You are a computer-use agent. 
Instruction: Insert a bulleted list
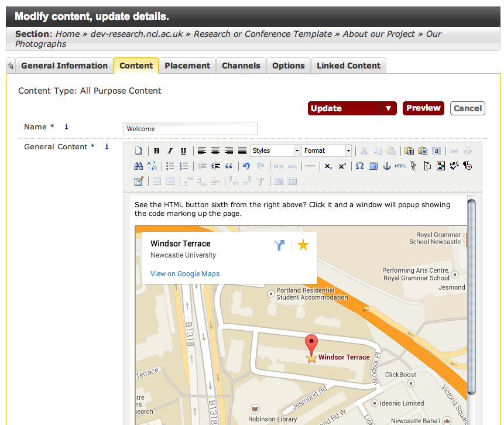pos(170,166)
